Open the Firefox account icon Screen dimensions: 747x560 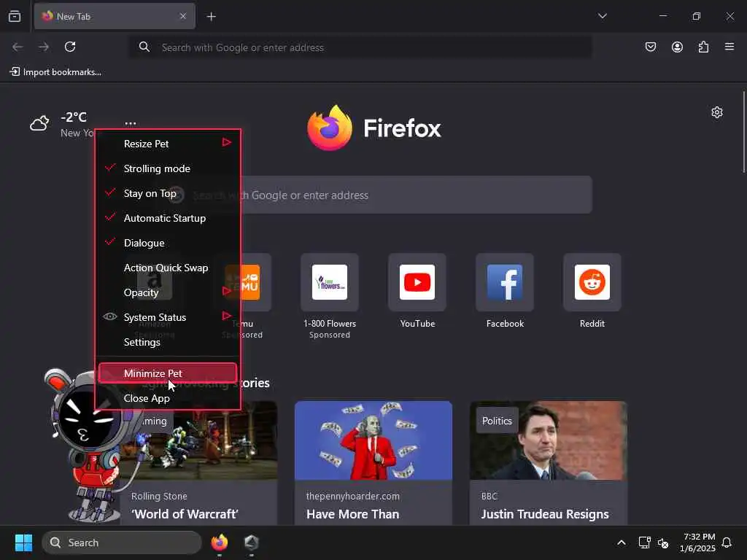[677, 47]
